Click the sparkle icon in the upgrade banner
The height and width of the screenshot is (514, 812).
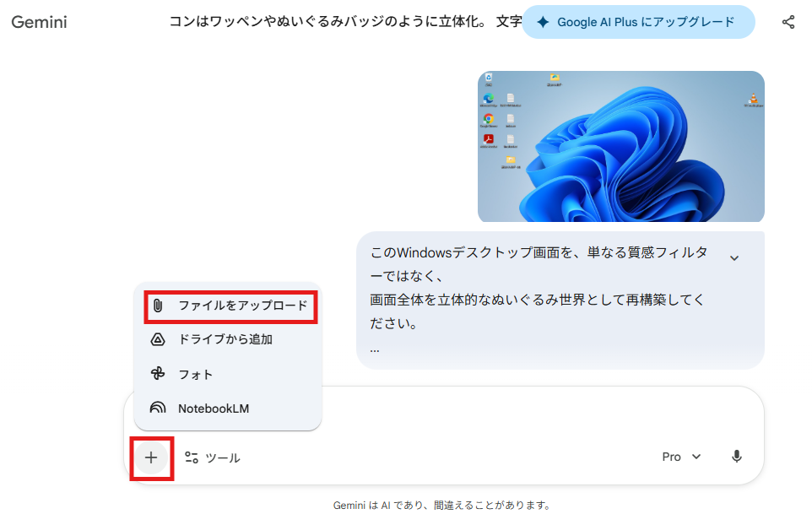coord(541,22)
